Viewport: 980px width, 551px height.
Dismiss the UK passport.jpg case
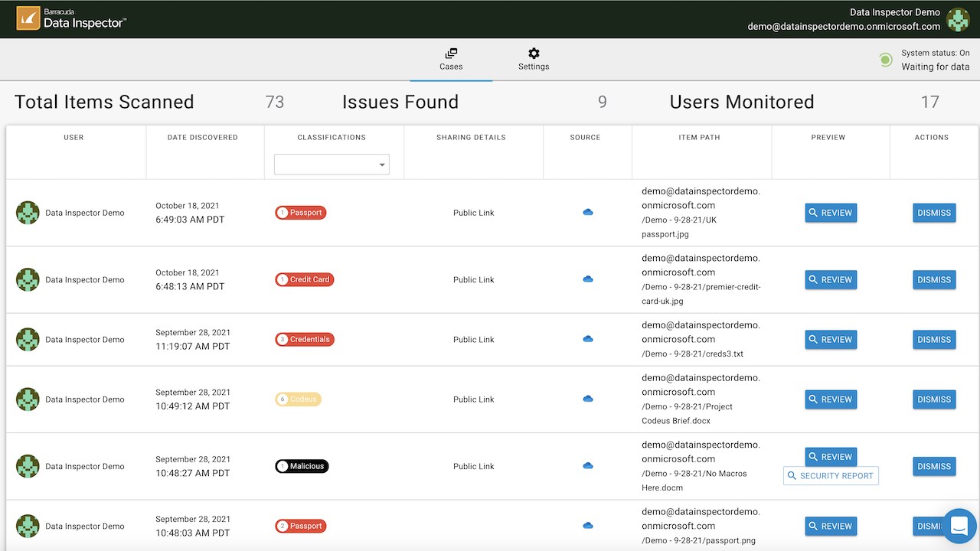click(934, 213)
